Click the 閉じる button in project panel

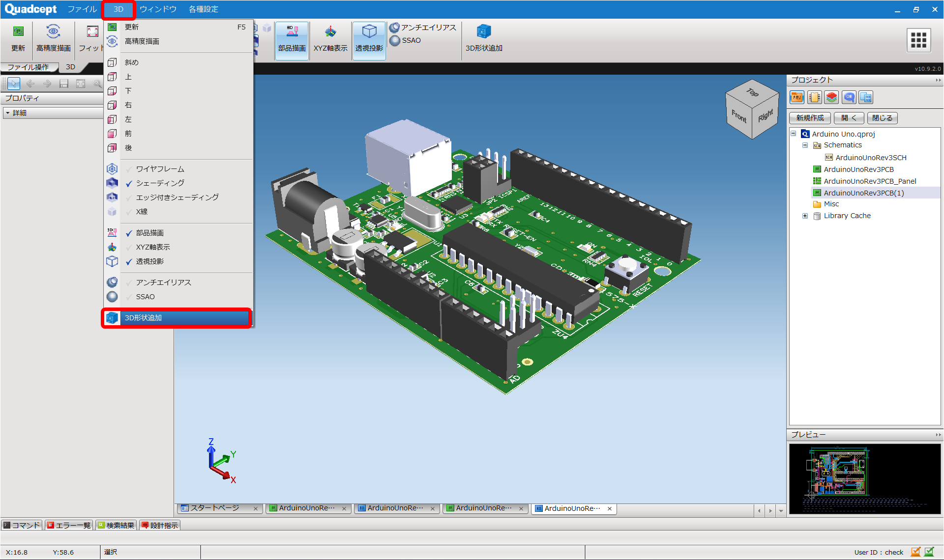coord(882,118)
